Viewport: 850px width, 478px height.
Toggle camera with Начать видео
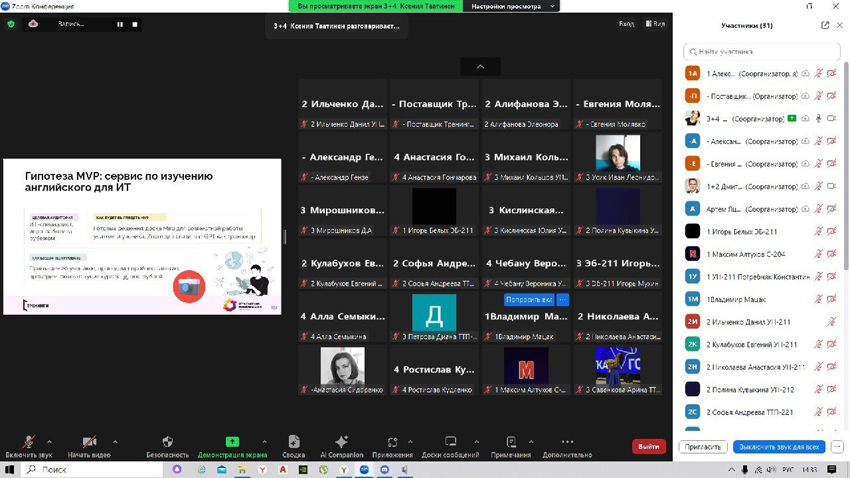click(89, 442)
